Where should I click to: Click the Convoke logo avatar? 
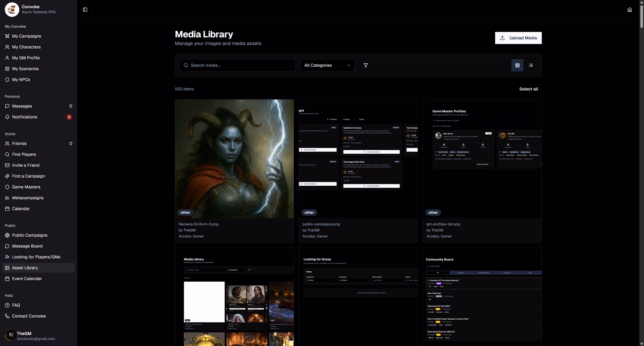coord(12,10)
